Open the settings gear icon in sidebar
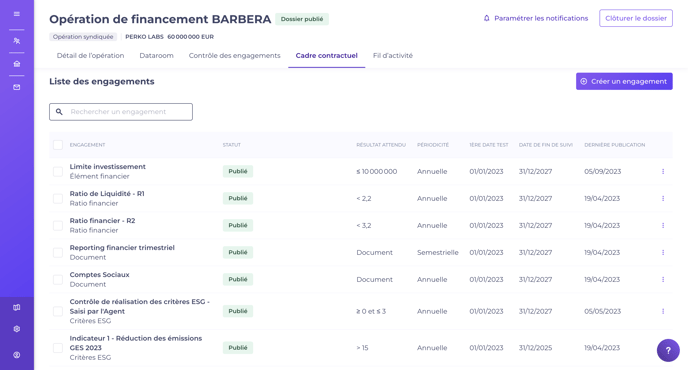Screen dimensions: 688x370 tap(17, 329)
